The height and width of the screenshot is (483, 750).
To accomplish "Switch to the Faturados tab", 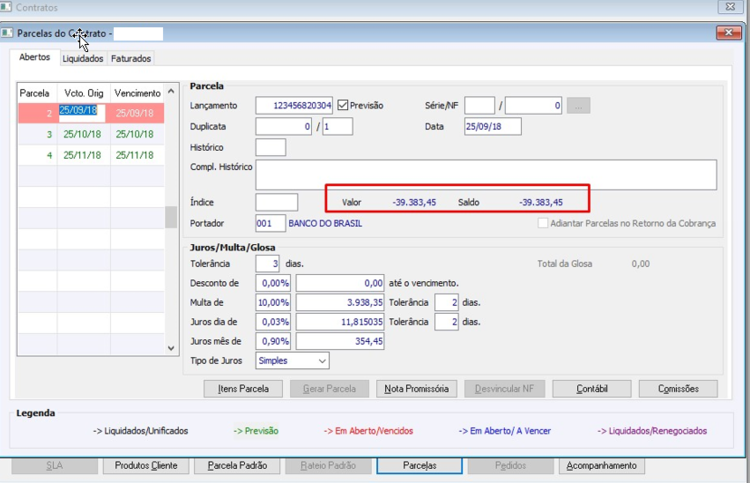I will pyautogui.click(x=131, y=58).
